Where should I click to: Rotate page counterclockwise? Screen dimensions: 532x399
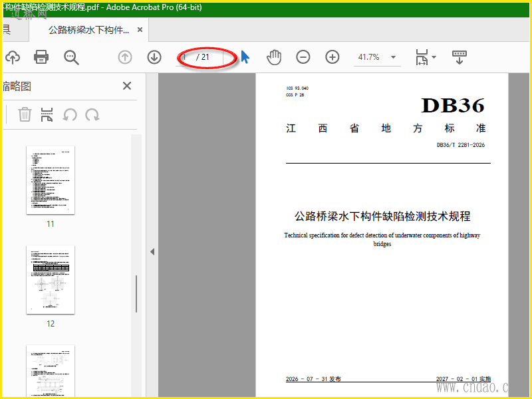point(70,114)
